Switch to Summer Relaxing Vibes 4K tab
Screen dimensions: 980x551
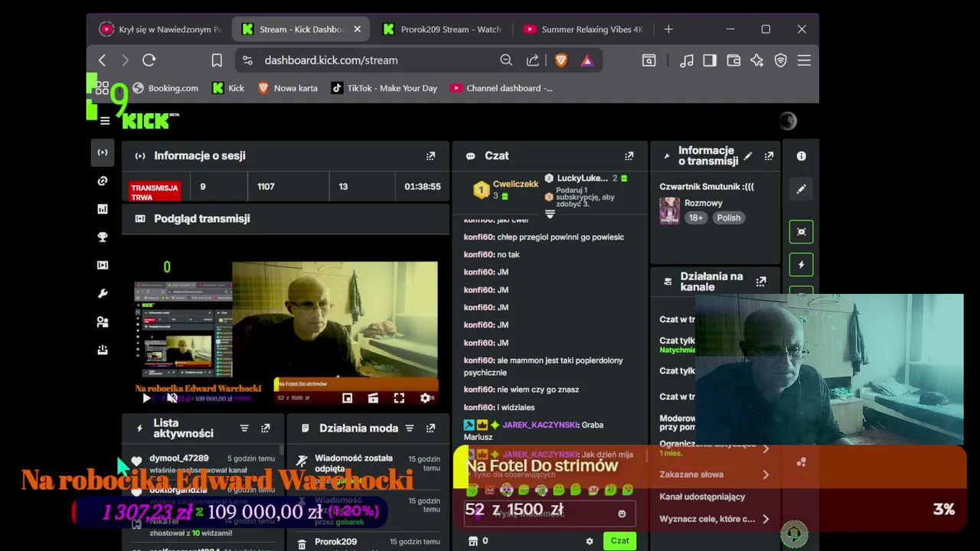tap(583, 29)
